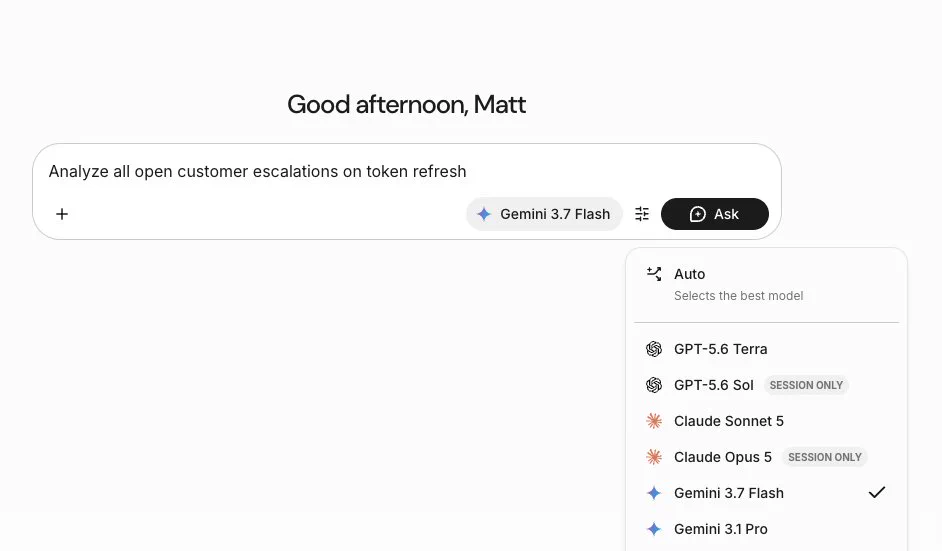Select Claude Sonnet 5 model
Image resolution: width=942 pixels, height=551 pixels.
point(767,421)
